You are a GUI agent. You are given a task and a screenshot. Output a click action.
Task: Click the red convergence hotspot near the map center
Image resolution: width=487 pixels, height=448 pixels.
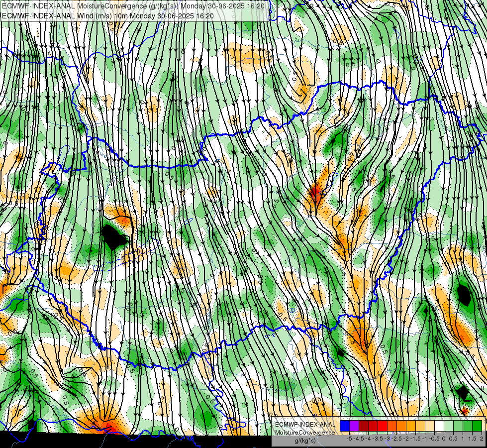pyautogui.click(x=316, y=193)
